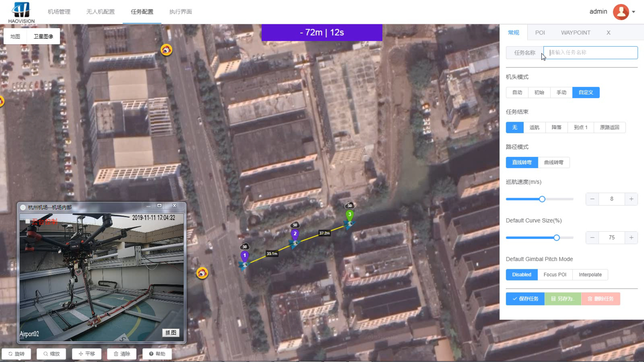Click the 保存任务 save button
644x362 pixels.
525,299
